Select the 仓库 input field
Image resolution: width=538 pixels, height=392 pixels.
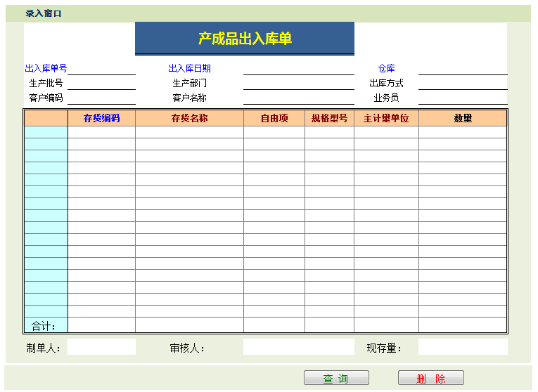[463, 68]
